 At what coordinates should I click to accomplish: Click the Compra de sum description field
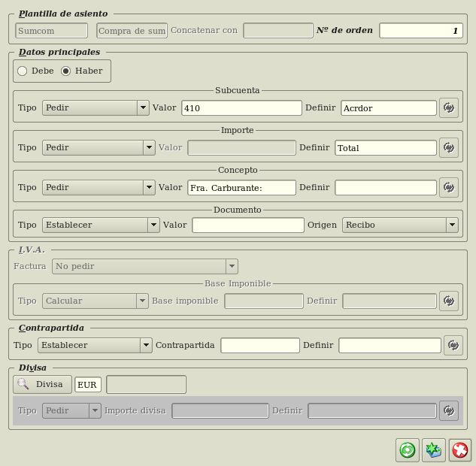pyautogui.click(x=132, y=31)
